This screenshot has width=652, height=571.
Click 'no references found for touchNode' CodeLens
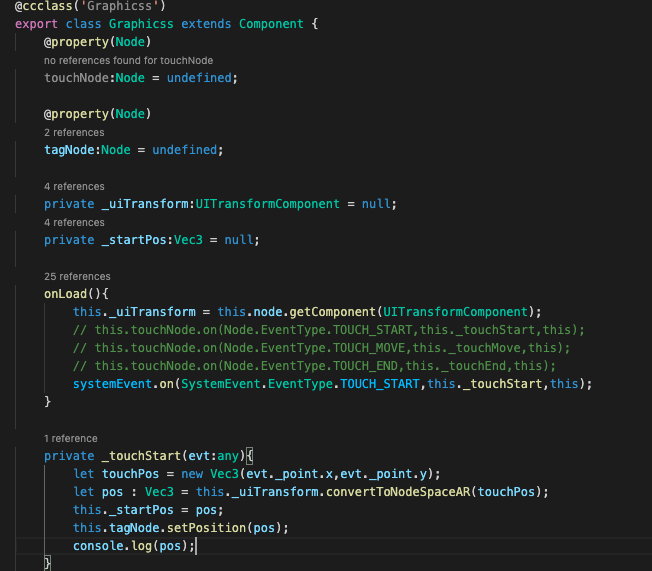coord(128,61)
